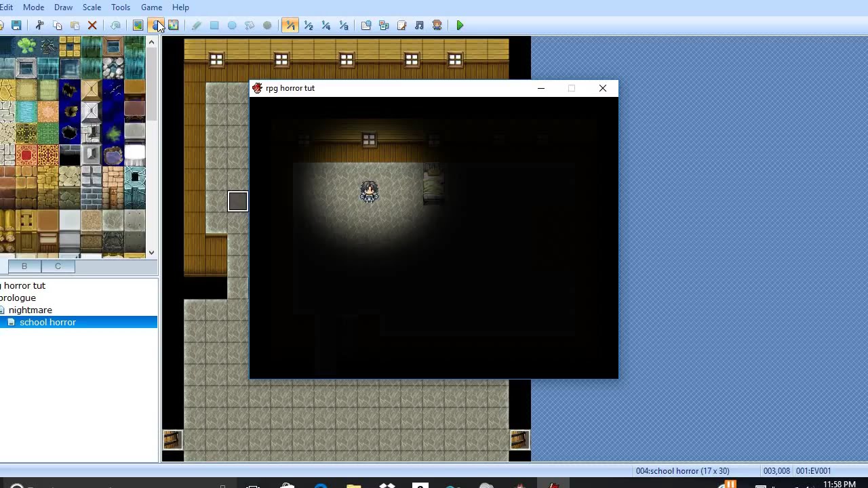Click the tile palette scroll-up arrow
The height and width of the screenshot is (488, 868).
point(152,43)
